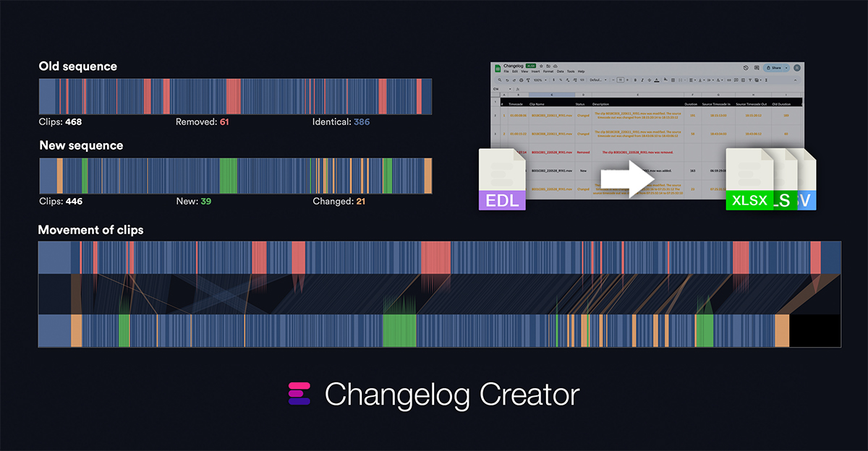Screen dimensions: 868x451
Task: Click the "Changed: 21" statistic
Action: pos(339,201)
